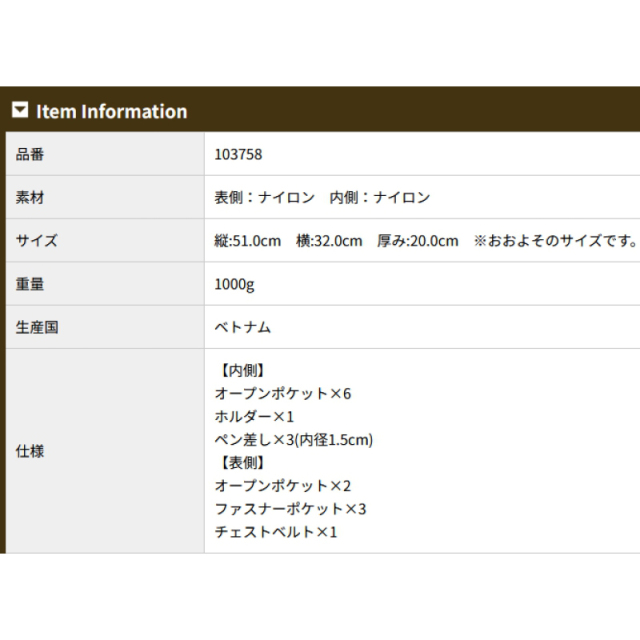Screen dimensions: 640x640
Task: Click the 生産国 row label
Action: pos(37,327)
